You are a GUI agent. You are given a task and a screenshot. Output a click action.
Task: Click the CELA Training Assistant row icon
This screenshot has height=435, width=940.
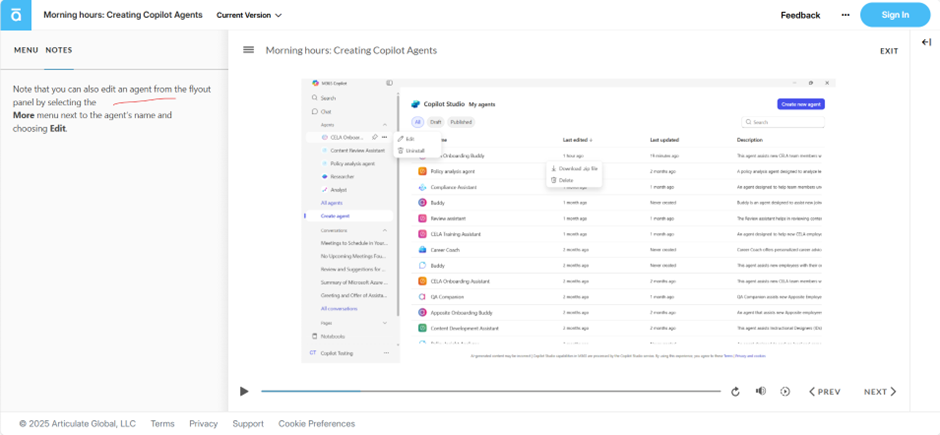422,234
